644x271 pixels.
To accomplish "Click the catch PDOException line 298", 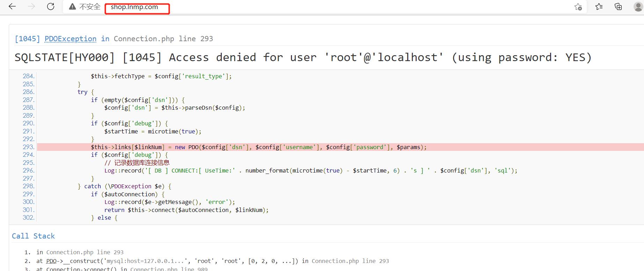I will pos(124,186).
